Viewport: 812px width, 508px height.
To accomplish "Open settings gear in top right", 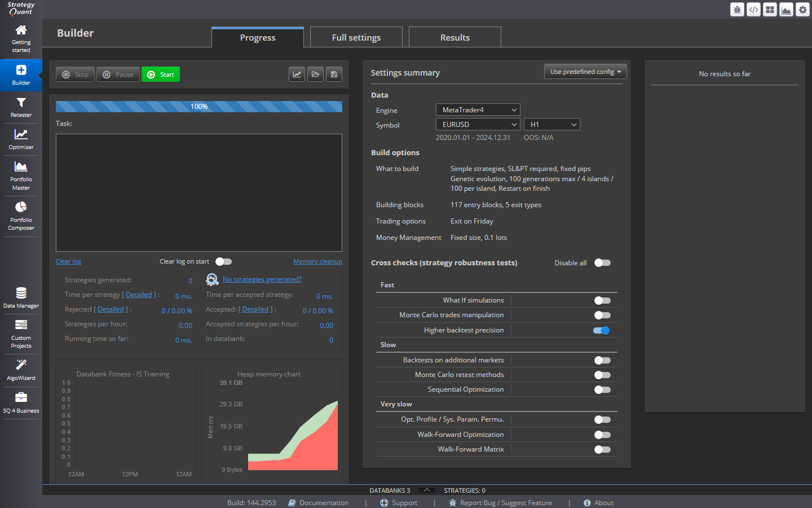I will [x=802, y=10].
